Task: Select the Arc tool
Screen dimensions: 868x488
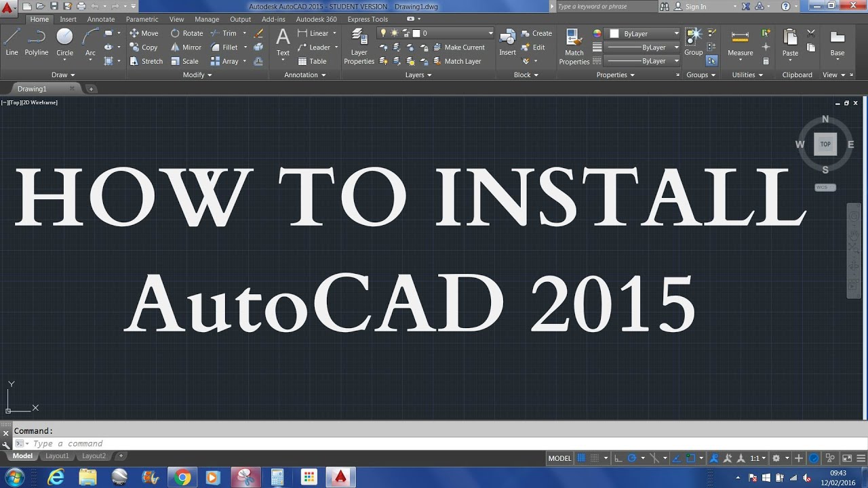Action: pos(90,42)
